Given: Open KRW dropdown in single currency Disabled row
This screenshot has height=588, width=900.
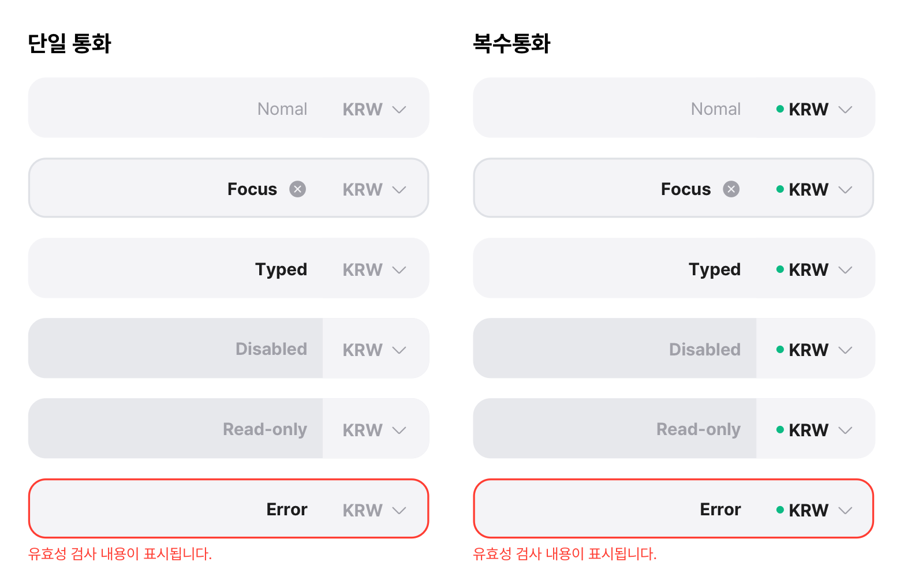Looking at the screenshot, I should tap(375, 350).
